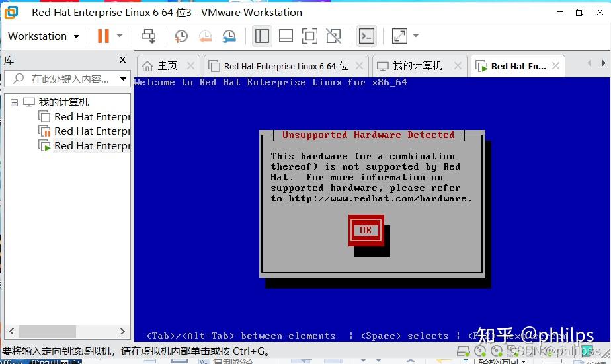Show more tabs with the right arrow
Image resolution: width=611 pixels, height=364 pixels.
point(603,63)
